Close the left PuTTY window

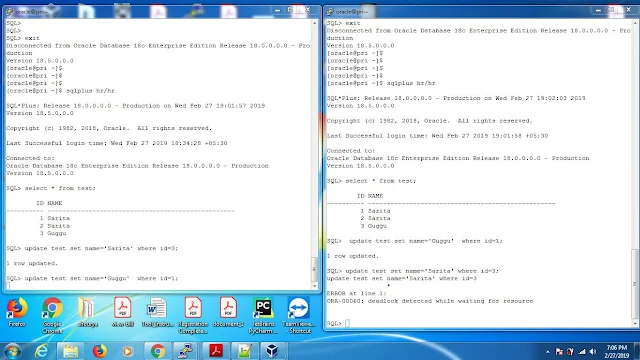tap(307, 10)
